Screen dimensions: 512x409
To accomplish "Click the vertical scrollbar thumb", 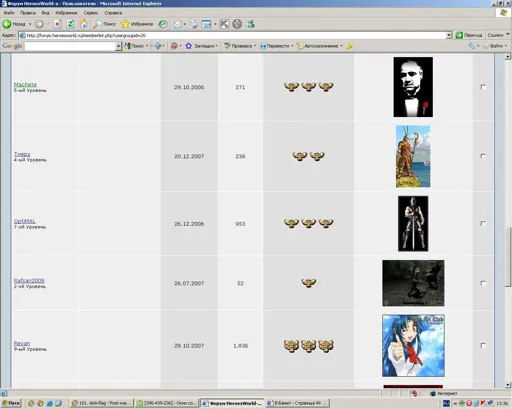I will [508, 257].
